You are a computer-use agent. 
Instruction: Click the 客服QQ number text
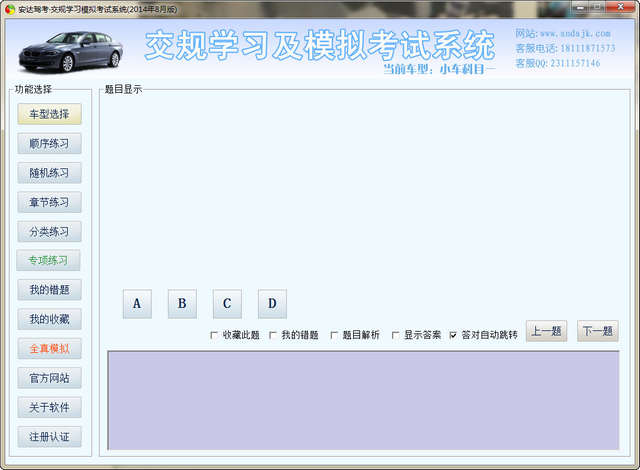click(558, 63)
